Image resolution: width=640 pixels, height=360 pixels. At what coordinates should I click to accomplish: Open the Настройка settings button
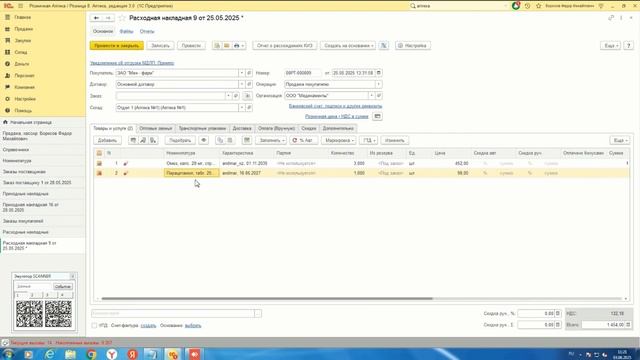coord(412,46)
